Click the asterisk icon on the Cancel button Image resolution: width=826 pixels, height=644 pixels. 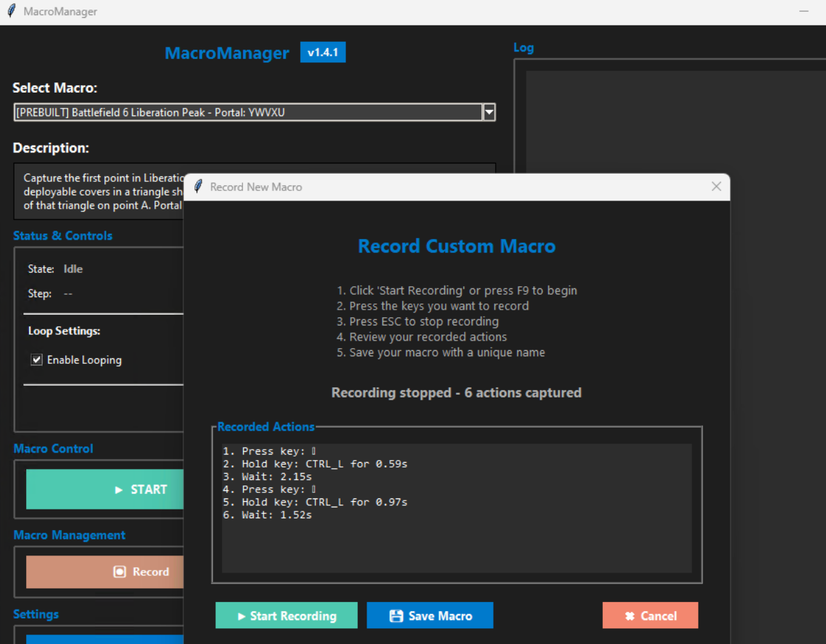tap(629, 614)
